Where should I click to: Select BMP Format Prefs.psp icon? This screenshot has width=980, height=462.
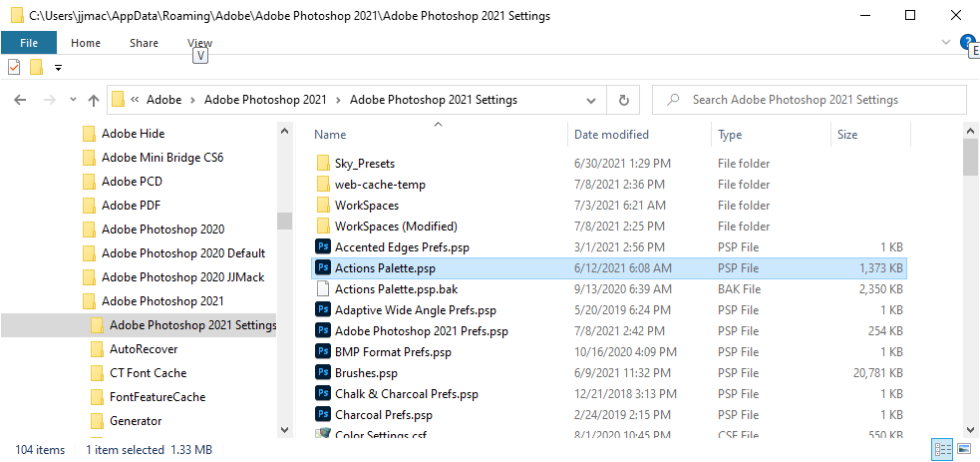coord(323,352)
